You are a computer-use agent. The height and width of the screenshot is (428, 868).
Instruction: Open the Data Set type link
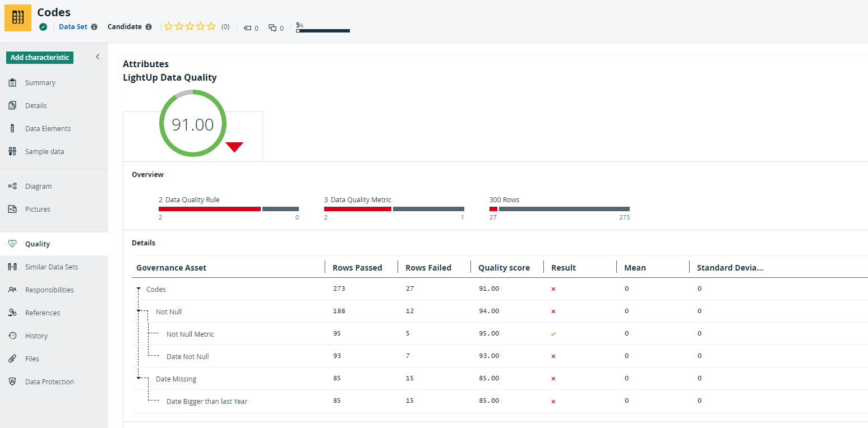pyautogui.click(x=73, y=26)
